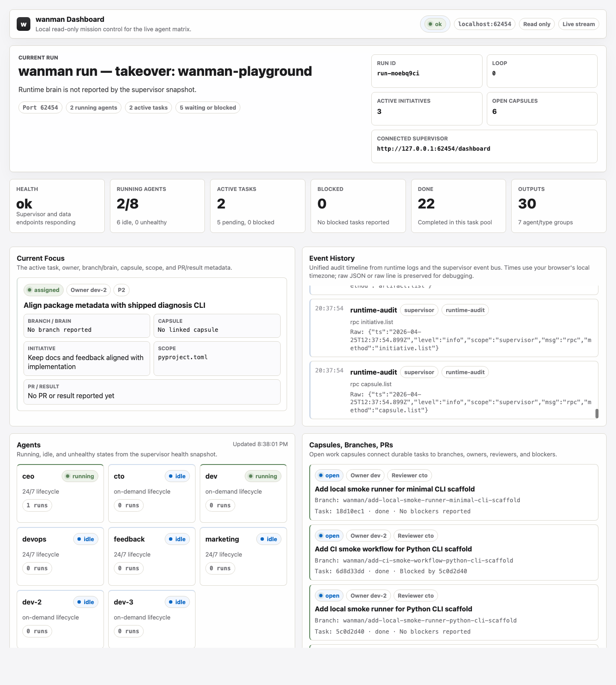Viewport: 616px width, 685px height.
Task: Click supervisor tag on rpc initiative.list event
Action: (419, 310)
